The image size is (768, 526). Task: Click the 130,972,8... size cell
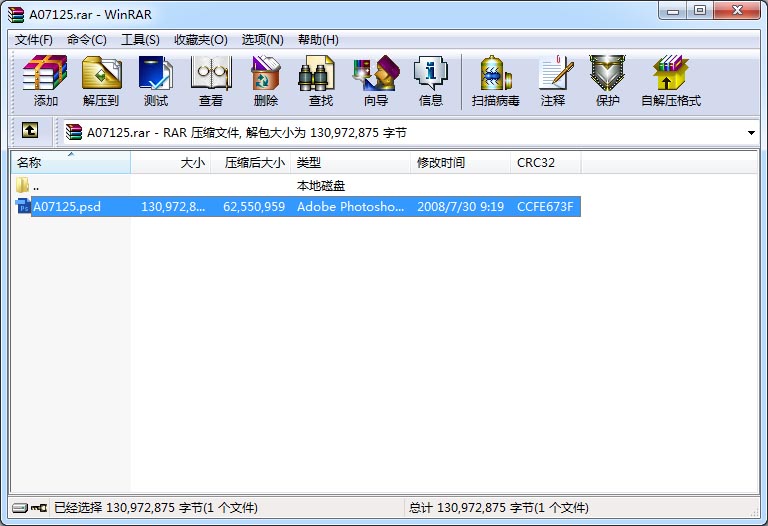(x=173, y=207)
